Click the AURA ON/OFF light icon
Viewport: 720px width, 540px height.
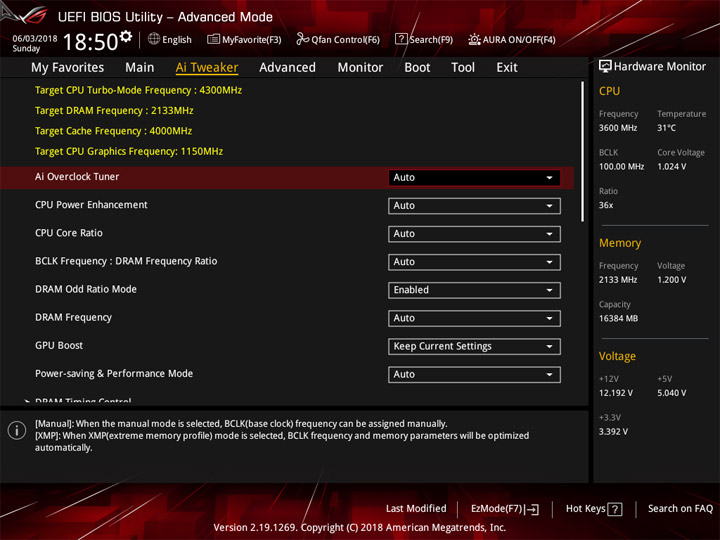click(474, 39)
